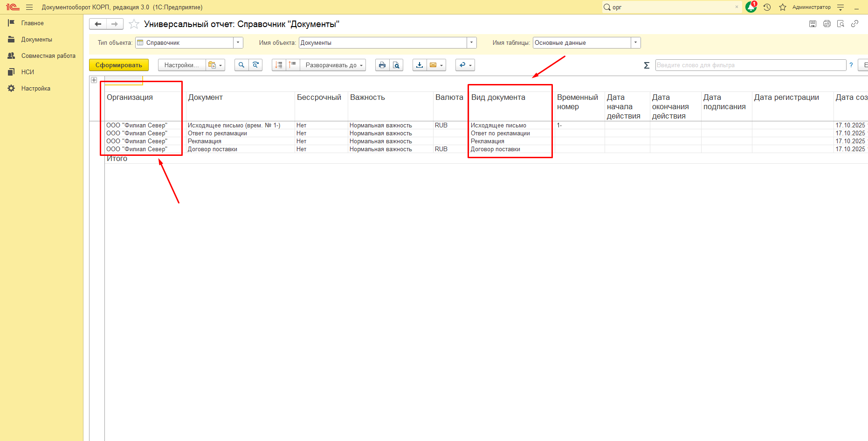Screen dimensions: 868x441
Task: Click the Сформировать button
Action: pos(119,65)
